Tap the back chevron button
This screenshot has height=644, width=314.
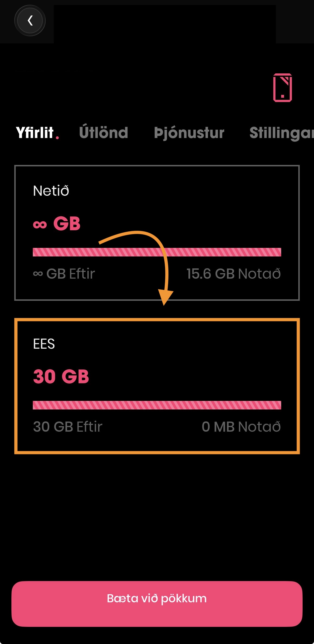click(30, 20)
